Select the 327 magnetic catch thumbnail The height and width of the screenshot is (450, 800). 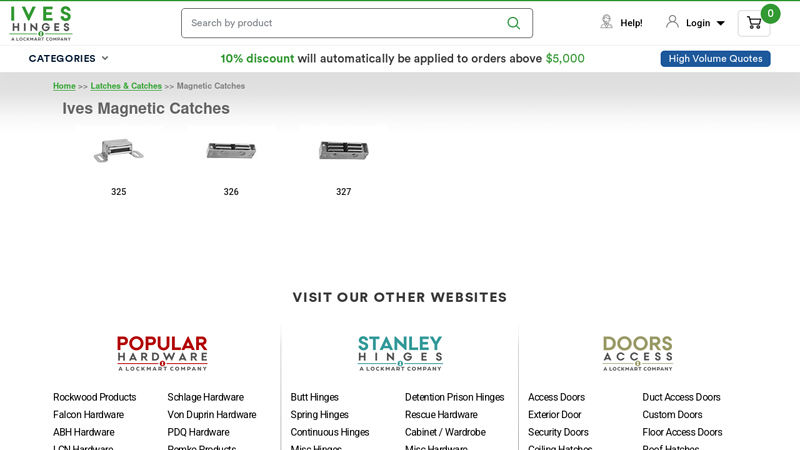click(343, 151)
